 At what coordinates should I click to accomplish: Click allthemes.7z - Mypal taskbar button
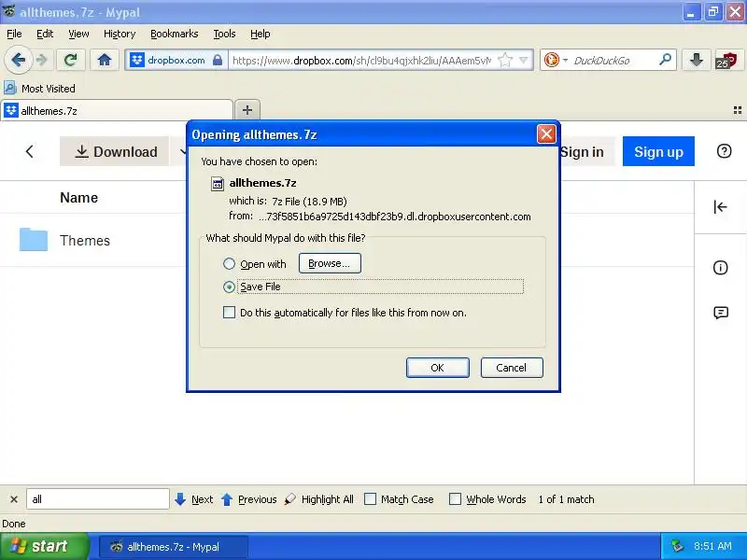coord(173,547)
